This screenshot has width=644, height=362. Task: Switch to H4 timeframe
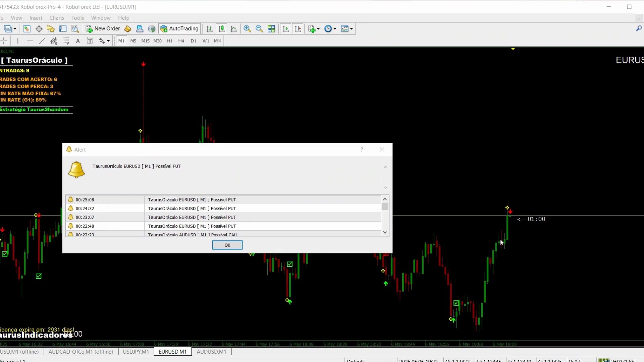[181, 41]
